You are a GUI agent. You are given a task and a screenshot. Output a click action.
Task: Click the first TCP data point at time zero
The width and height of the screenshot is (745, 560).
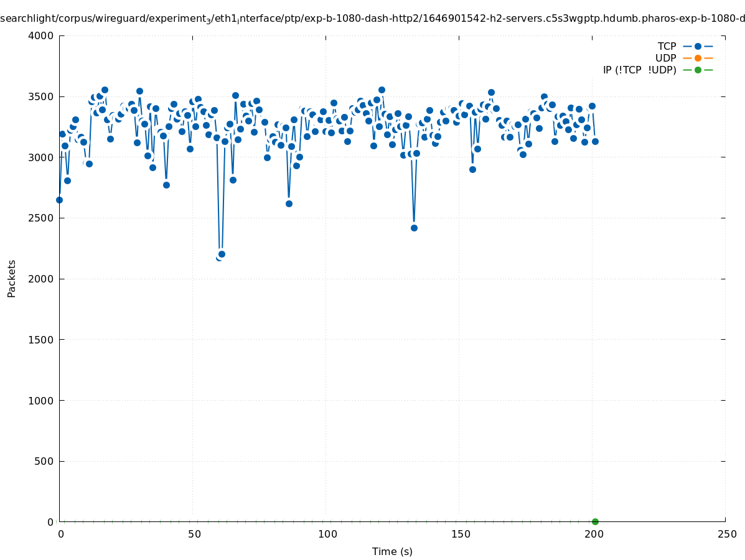[x=59, y=200]
